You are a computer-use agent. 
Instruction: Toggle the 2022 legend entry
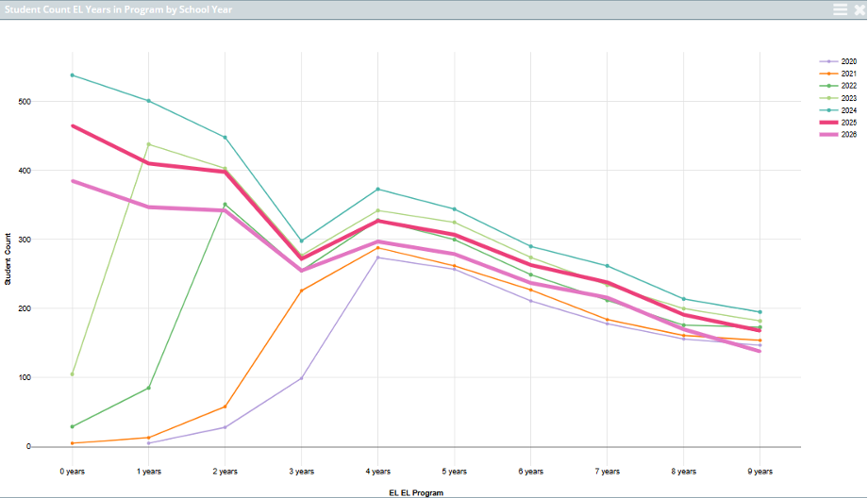pyautogui.click(x=848, y=86)
